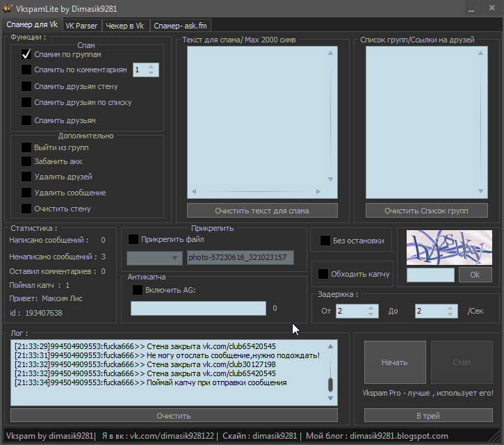The width and height of the screenshot is (504, 445).
Task: Check the Забанить акк option
Action: click(x=26, y=161)
